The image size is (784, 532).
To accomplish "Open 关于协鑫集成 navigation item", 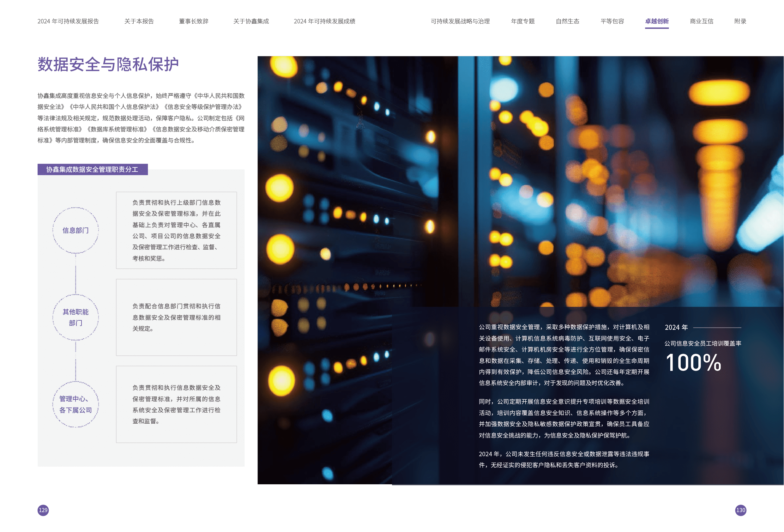I will click(x=251, y=21).
